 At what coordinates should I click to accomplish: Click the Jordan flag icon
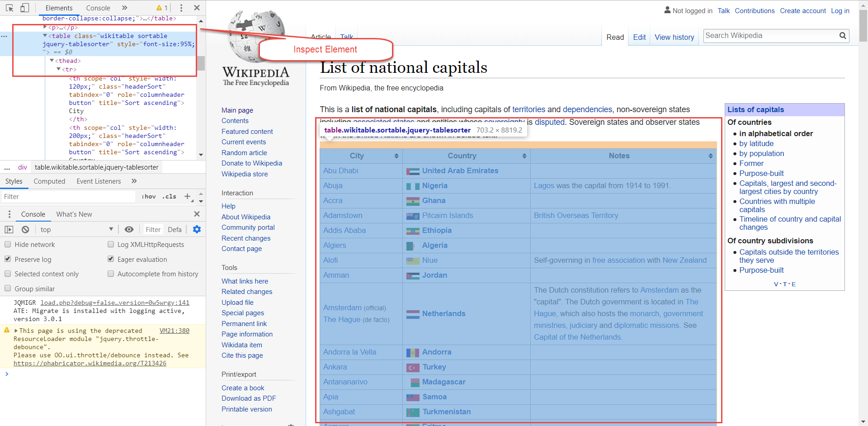point(413,275)
